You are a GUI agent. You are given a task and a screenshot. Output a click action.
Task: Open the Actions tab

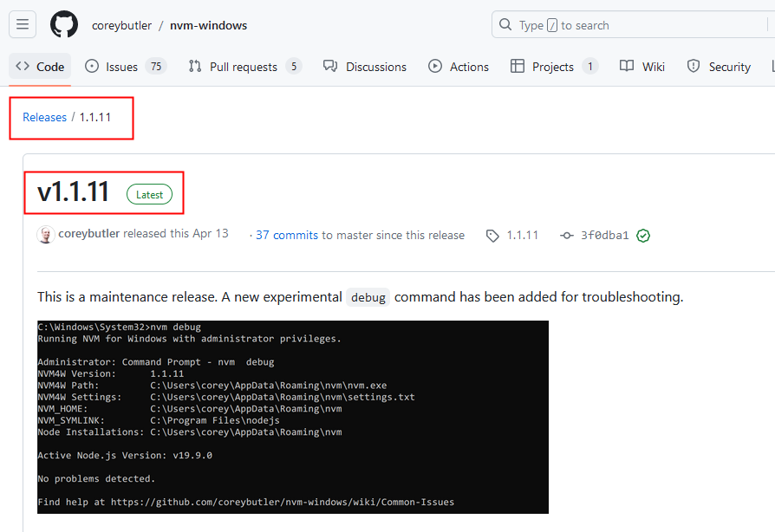pos(459,66)
